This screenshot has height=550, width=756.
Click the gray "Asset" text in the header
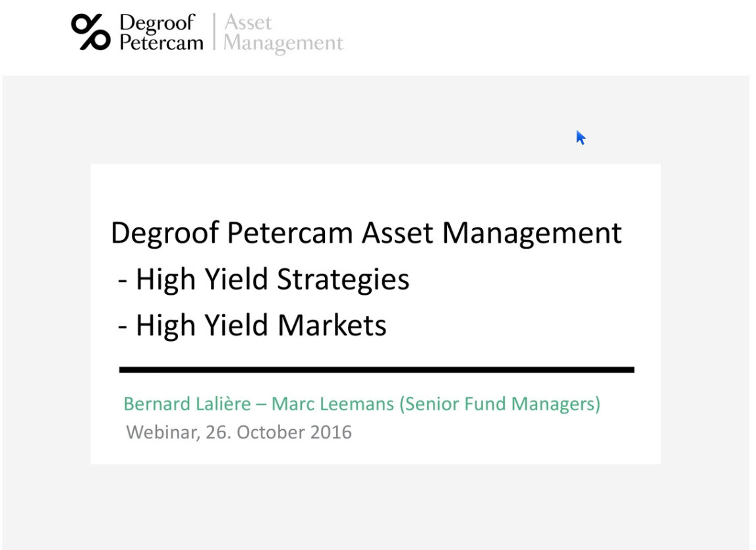248,22
